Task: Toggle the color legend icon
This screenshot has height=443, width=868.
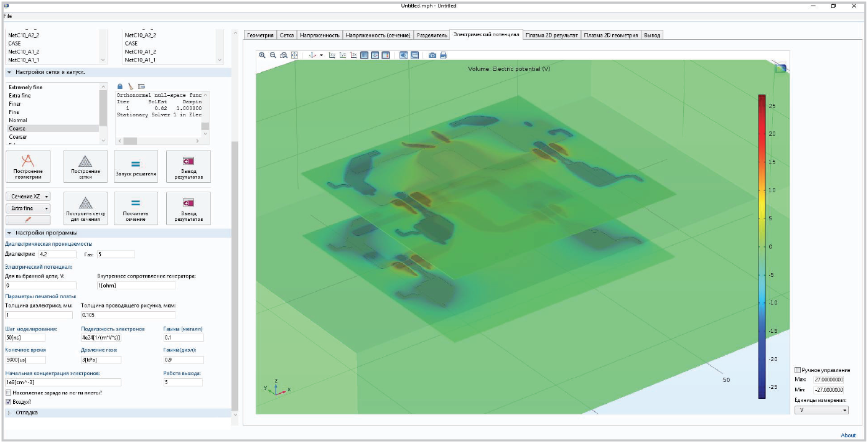Action: 386,55
